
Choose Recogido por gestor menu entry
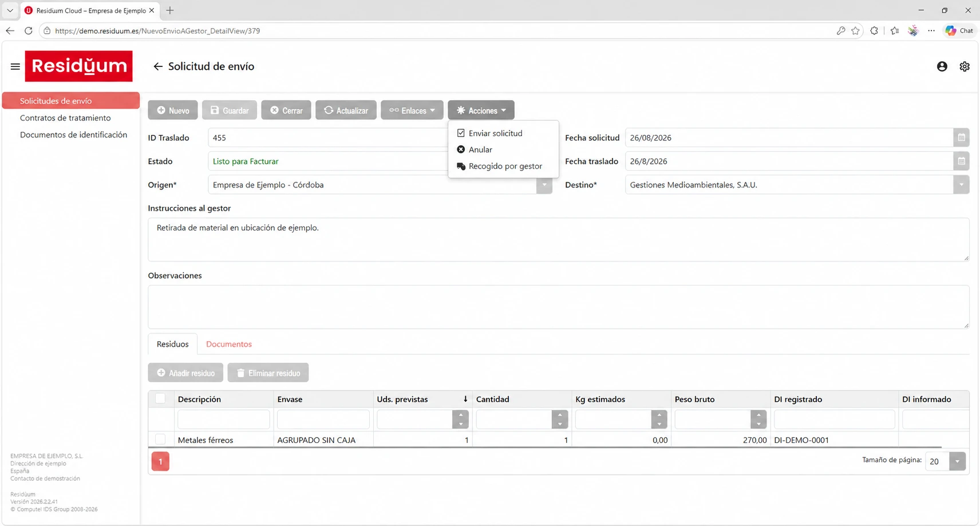coord(505,166)
